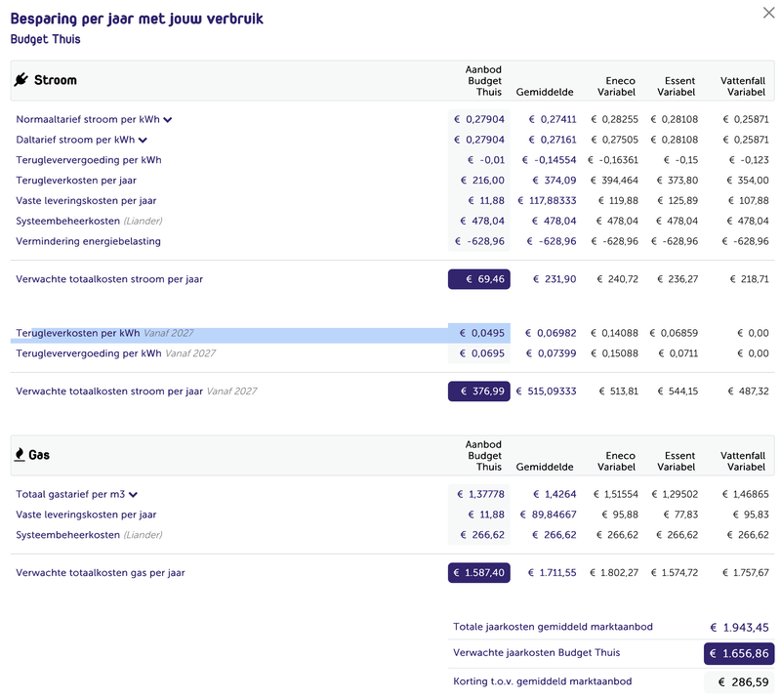Viewport: 781px width, 700px height.
Task: Click the Budget Thuis subtitle
Action: pyautogui.click(x=45, y=39)
